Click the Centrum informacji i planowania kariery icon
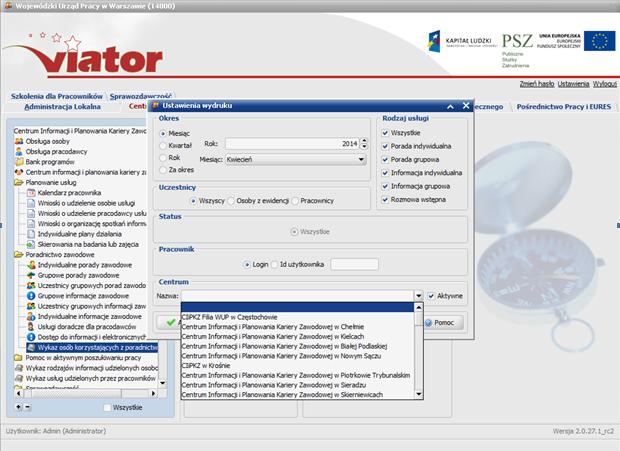The width and height of the screenshot is (620, 451). click(19, 172)
